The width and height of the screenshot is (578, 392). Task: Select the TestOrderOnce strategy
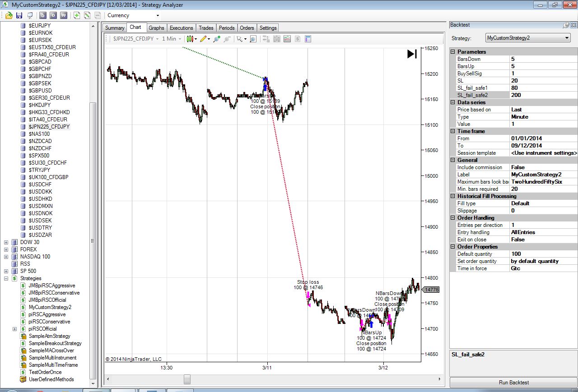pos(45,372)
